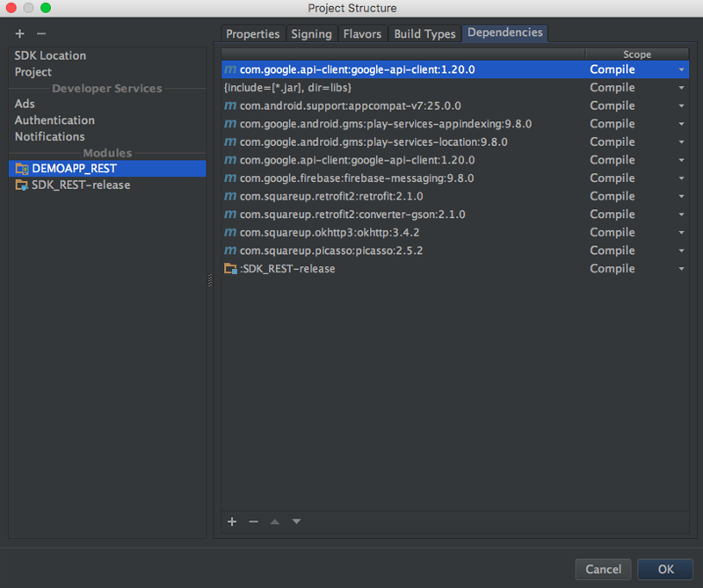Select the SDK_REST-release module in sidebar
703x588 pixels.
(107, 185)
